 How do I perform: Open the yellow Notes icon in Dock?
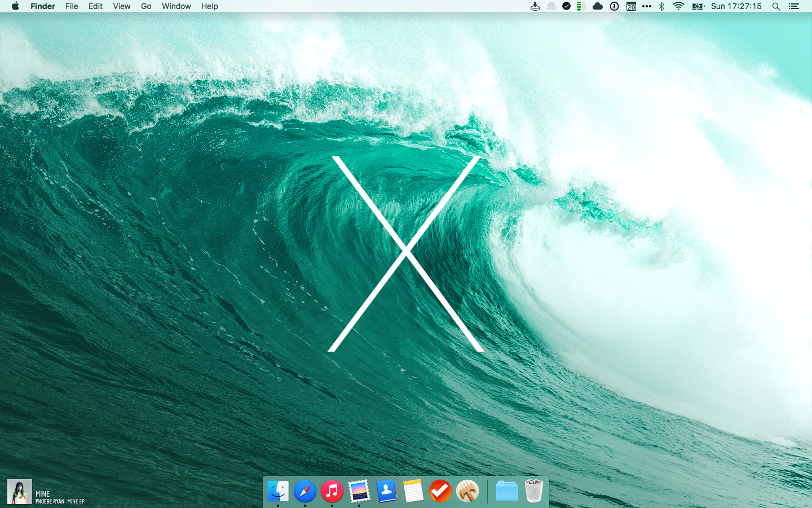pyautogui.click(x=413, y=491)
